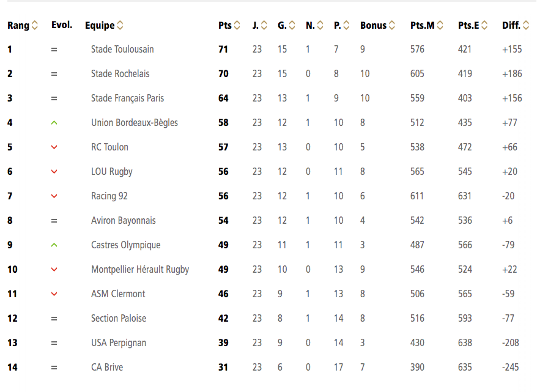Sort table by Rang column arrows

click(x=35, y=25)
